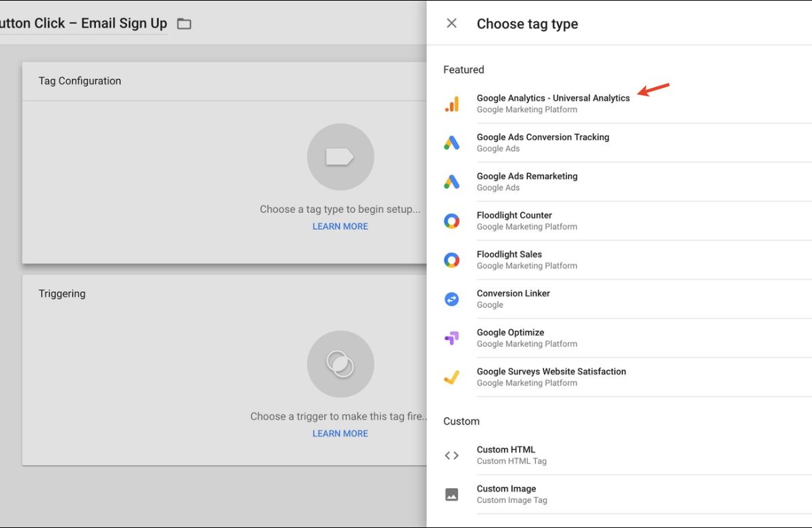This screenshot has width=812, height=528.
Task: Pick Custom HTML tag option
Action: click(x=505, y=450)
